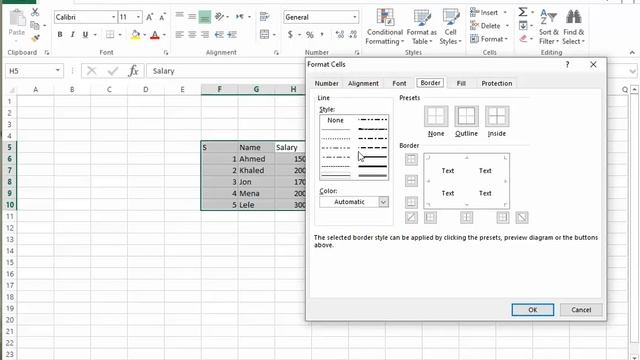This screenshot has height=360, width=640.
Task: Click the Cut scissors icon
Action: (x=35, y=12)
